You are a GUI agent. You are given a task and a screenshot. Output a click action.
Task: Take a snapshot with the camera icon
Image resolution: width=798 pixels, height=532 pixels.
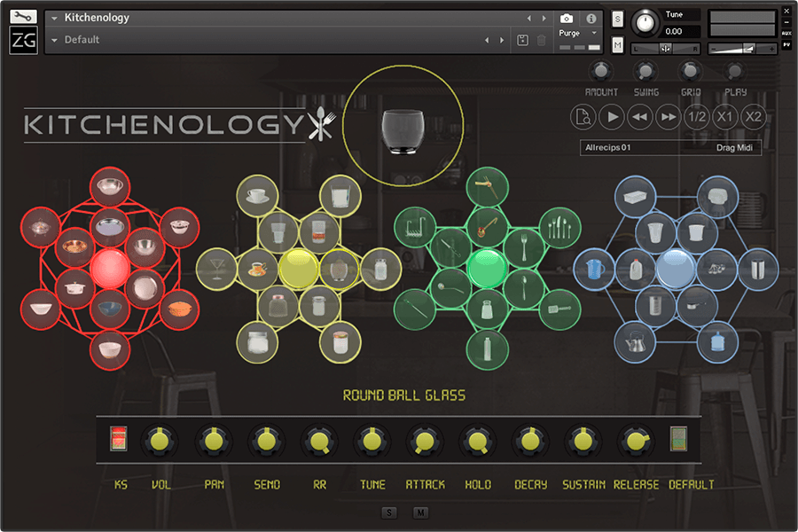[x=567, y=19]
